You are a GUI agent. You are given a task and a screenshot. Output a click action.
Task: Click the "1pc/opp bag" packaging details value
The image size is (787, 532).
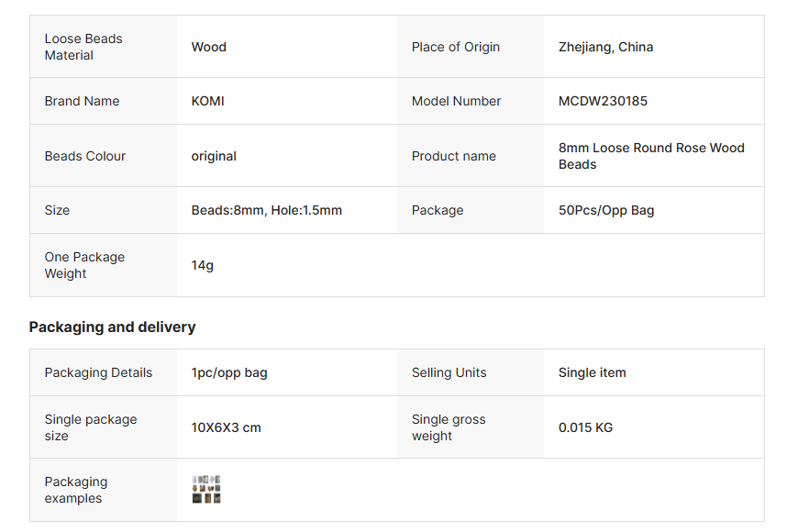point(229,372)
